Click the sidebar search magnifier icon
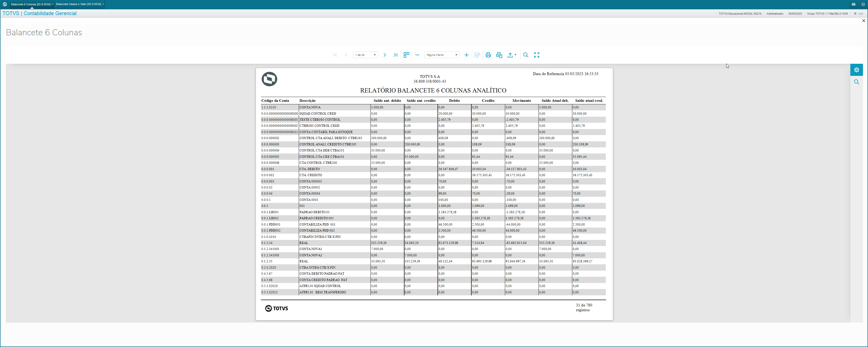868x347 pixels. pyautogui.click(x=857, y=82)
